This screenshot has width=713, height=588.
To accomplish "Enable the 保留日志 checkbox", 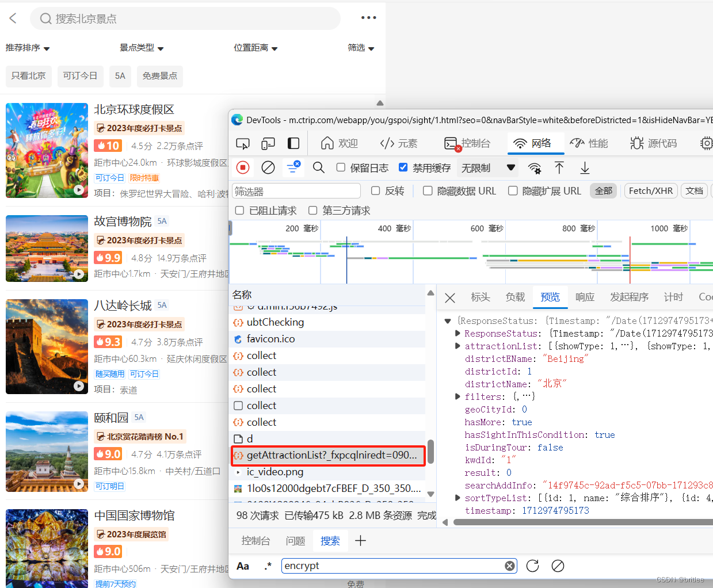I will [x=341, y=167].
